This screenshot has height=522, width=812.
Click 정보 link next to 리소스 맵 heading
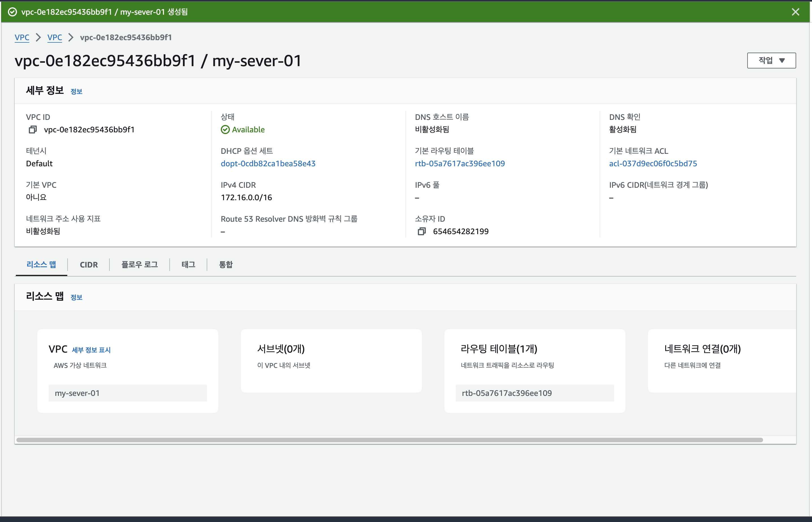pyautogui.click(x=76, y=297)
